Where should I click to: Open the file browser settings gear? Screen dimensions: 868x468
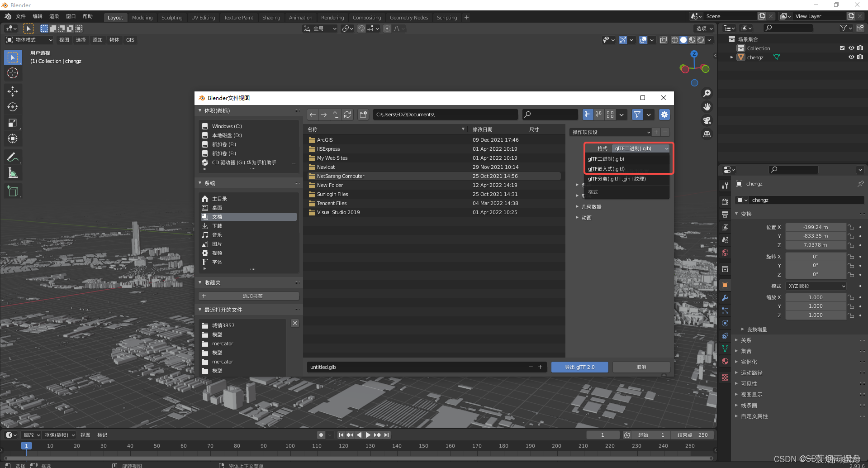[664, 115]
